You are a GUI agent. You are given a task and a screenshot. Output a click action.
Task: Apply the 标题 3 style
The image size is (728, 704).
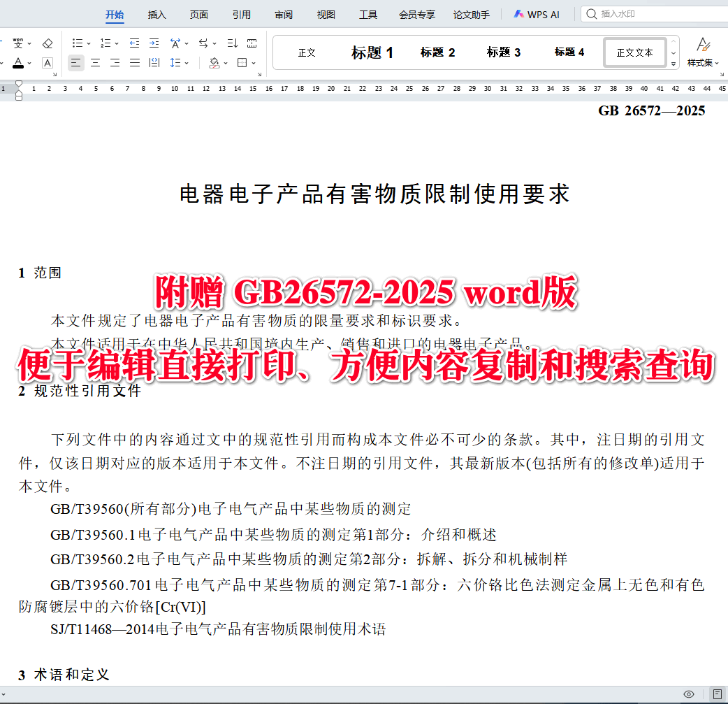click(503, 52)
